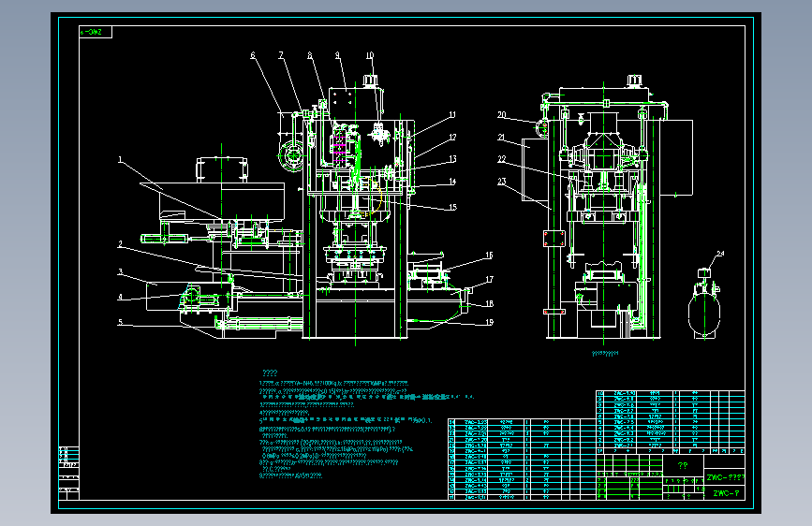
Task: Click callout number 4 label
Action: (120, 298)
